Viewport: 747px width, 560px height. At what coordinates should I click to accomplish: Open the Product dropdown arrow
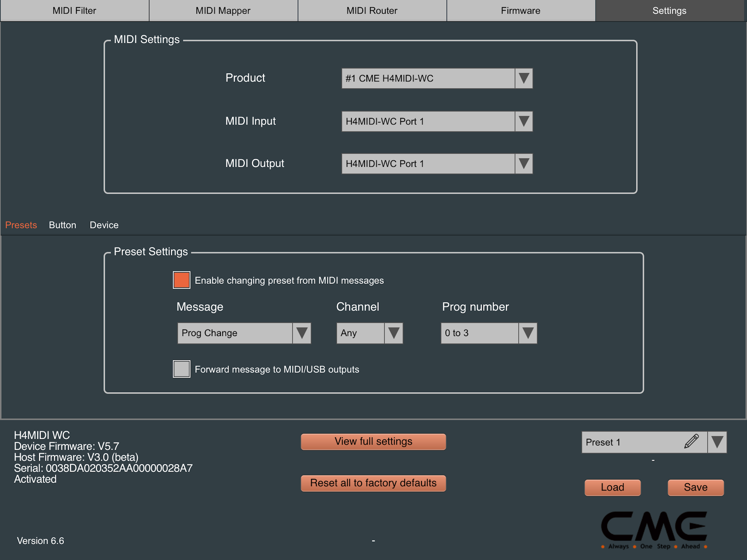coord(524,78)
